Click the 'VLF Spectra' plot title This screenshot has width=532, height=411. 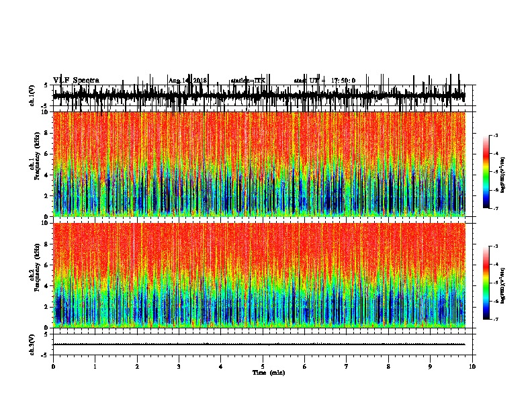coord(76,81)
